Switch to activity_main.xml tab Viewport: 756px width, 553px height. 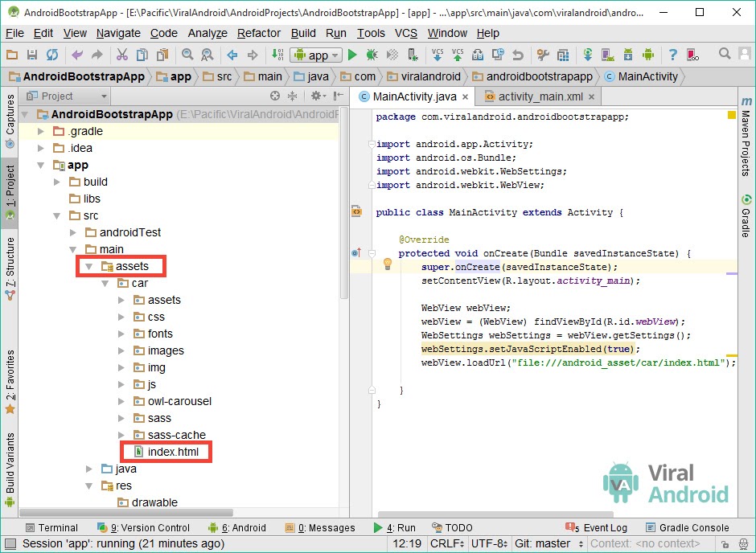pyautogui.click(x=540, y=96)
